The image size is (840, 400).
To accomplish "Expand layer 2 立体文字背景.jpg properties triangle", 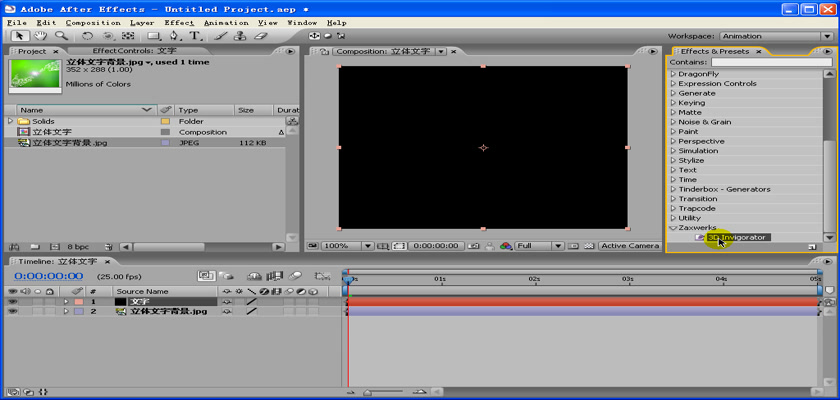I will [x=66, y=311].
